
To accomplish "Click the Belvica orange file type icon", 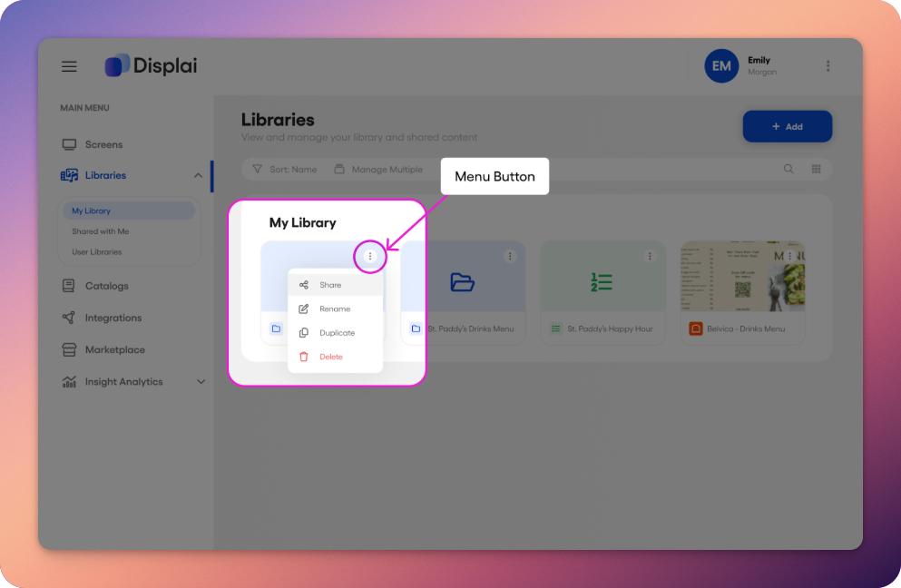I will coord(695,328).
